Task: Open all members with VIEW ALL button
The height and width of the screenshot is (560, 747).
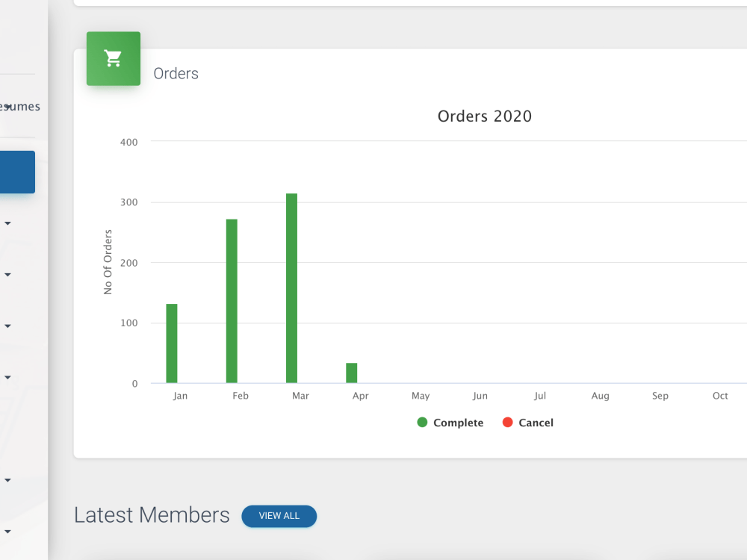Action: [279, 516]
